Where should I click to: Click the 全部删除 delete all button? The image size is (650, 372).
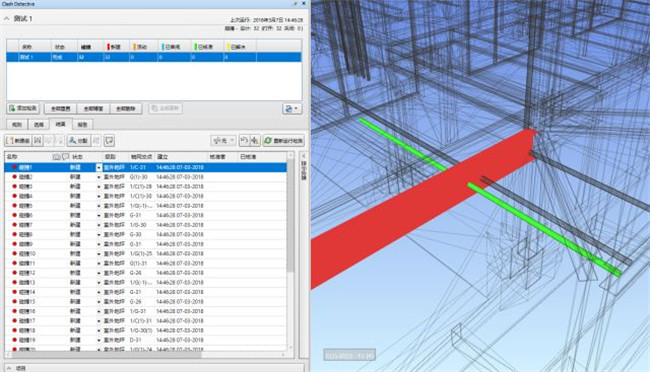coord(126,109)
